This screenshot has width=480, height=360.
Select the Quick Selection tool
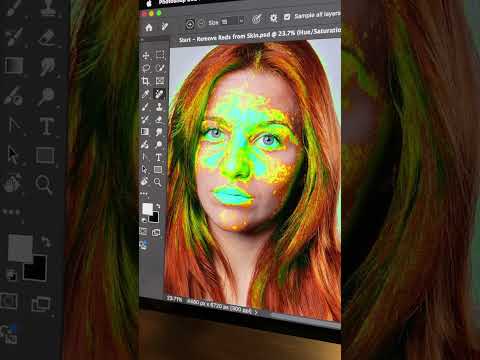160,68
